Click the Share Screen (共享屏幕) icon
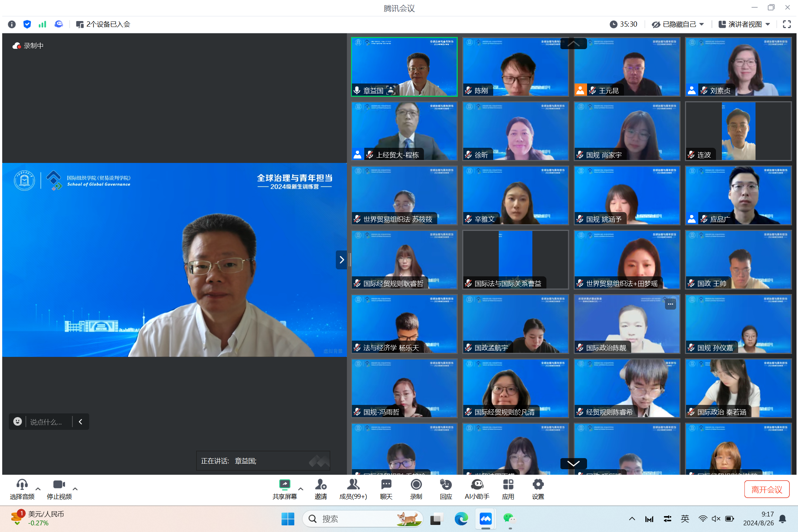This screenshot has height=532, width=798. 284,485
